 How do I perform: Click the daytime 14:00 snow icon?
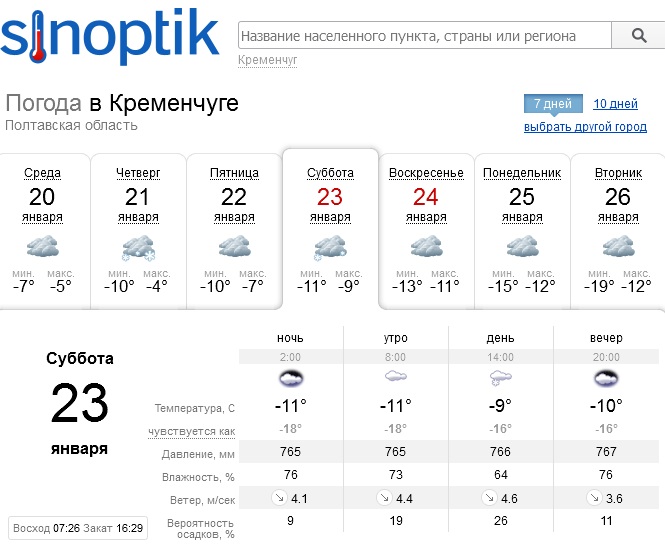click(501, 378)
